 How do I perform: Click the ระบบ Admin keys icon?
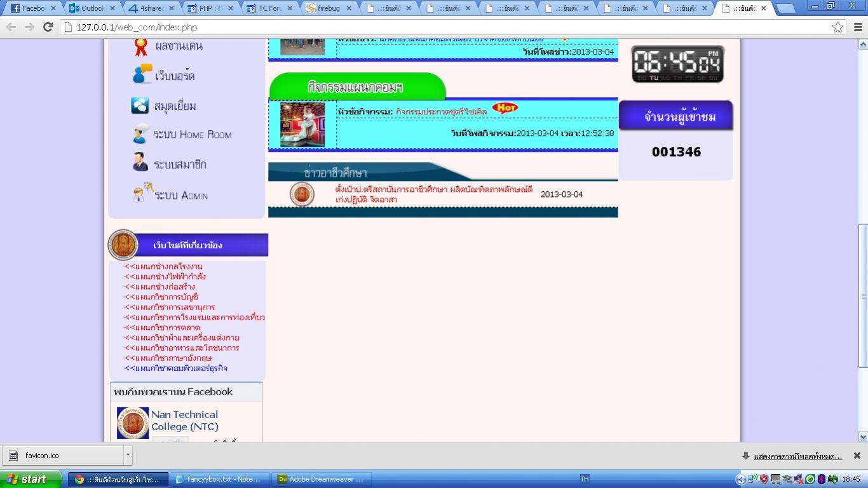[x=143, y=193]
